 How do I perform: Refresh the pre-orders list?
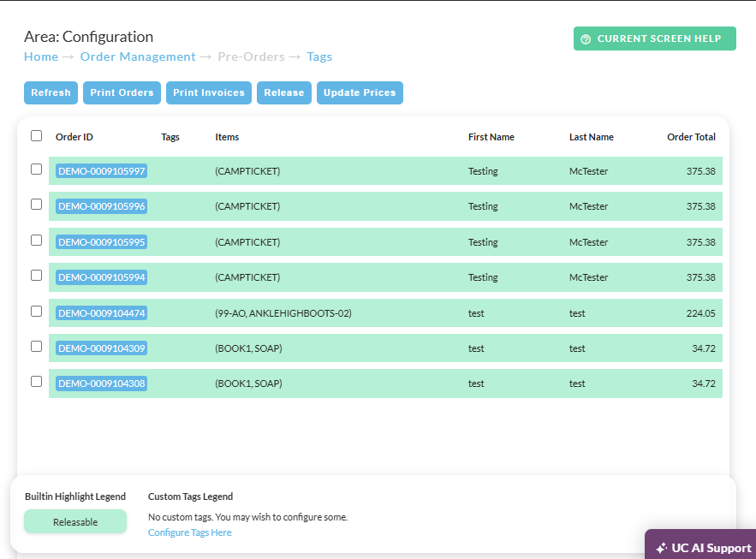pos(51,92)
